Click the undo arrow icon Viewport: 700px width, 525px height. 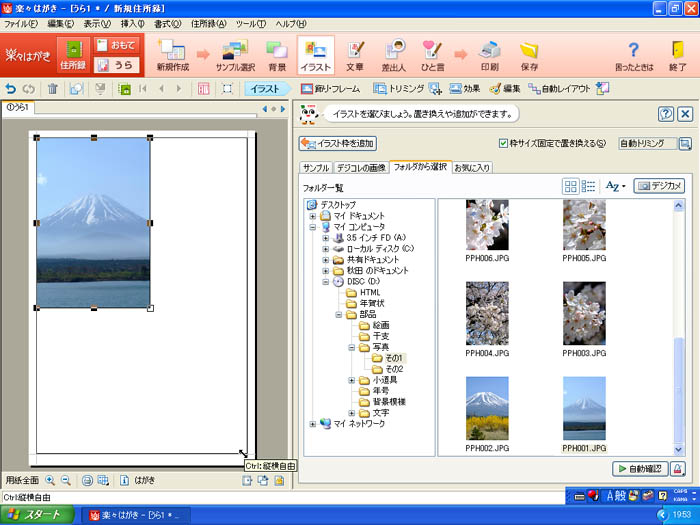(11, 89)
